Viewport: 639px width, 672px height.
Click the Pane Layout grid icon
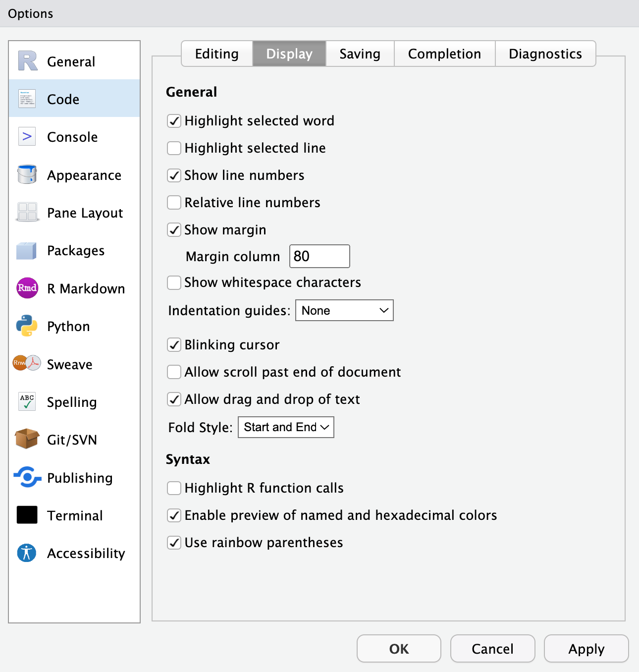tap(27, 213)
